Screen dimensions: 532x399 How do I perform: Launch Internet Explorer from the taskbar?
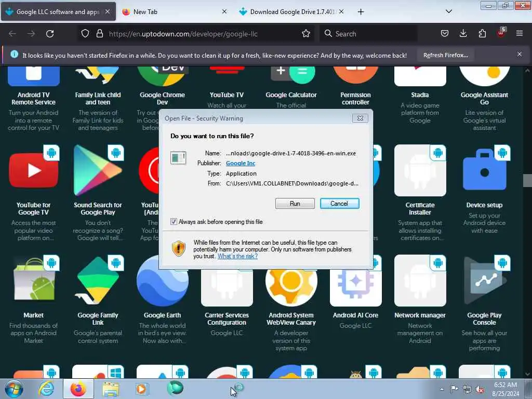point(46,389)
